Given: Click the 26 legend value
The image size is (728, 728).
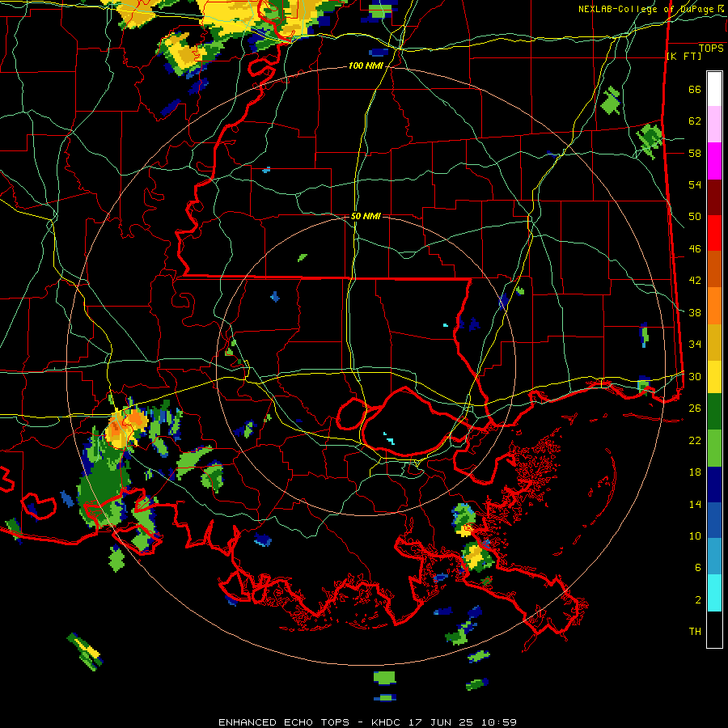Looking at the screenshot, I should 695,408.
